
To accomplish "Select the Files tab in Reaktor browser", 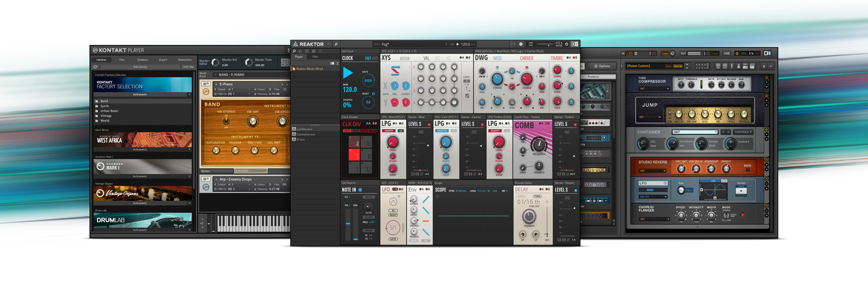I will [315, 56].
